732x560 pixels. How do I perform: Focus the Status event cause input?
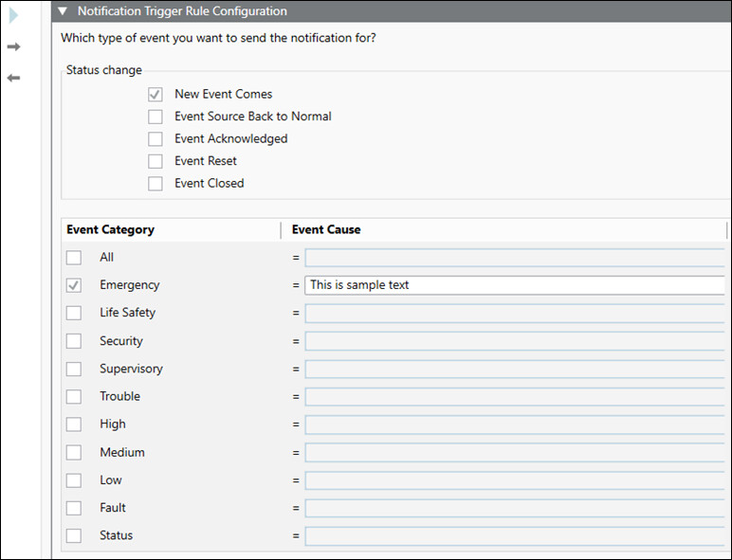(514, 536)
